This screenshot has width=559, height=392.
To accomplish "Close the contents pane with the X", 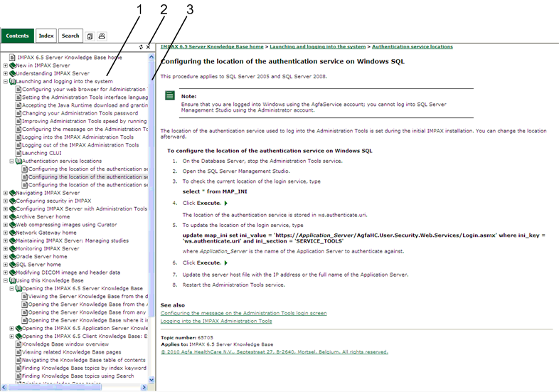I will coord(149,47).
